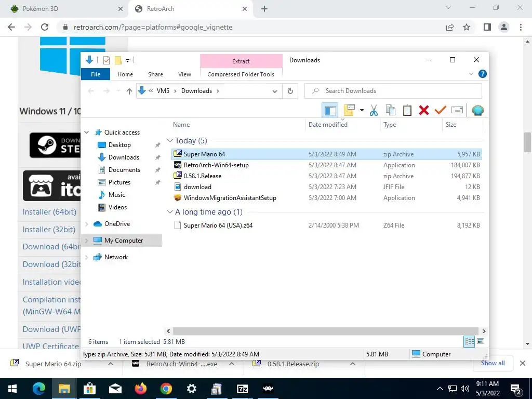Select the download JFIF file

[x=327, y=187]
